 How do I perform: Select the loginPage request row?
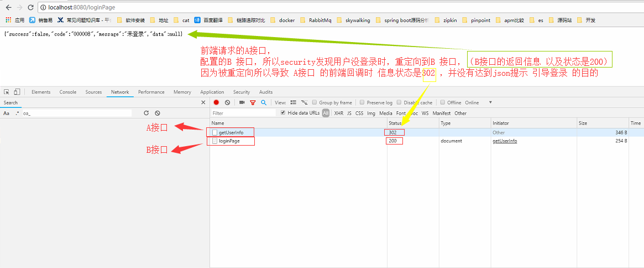point(427,141)
